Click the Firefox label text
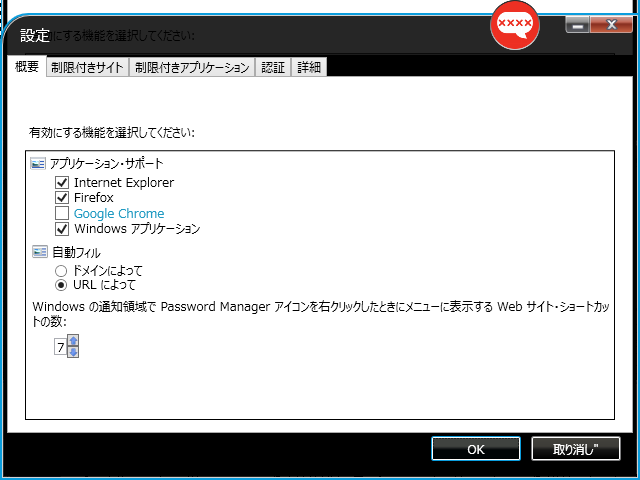The image size is (640, 480). point(93,198)
